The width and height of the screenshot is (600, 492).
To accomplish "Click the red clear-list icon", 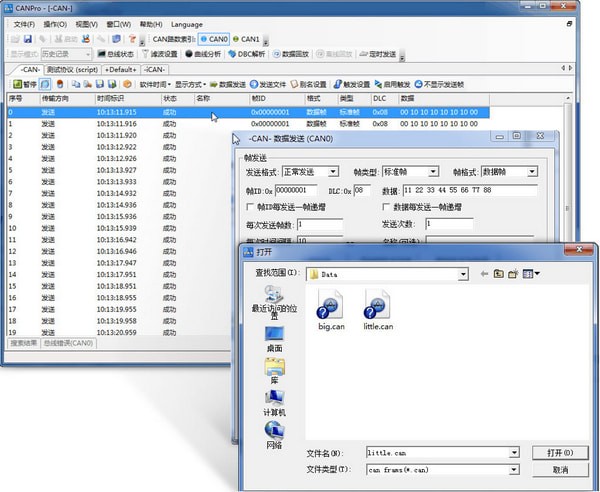I will pos(60,84).
